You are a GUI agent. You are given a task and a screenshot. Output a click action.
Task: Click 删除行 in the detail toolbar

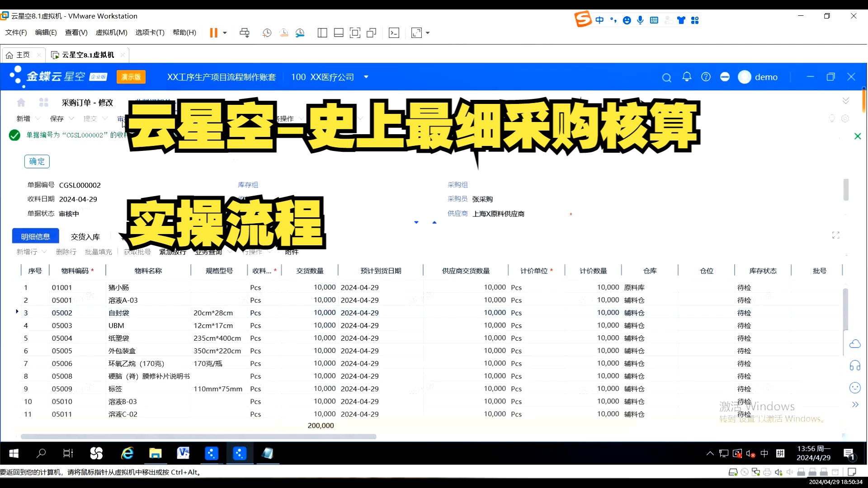point(66,252)
